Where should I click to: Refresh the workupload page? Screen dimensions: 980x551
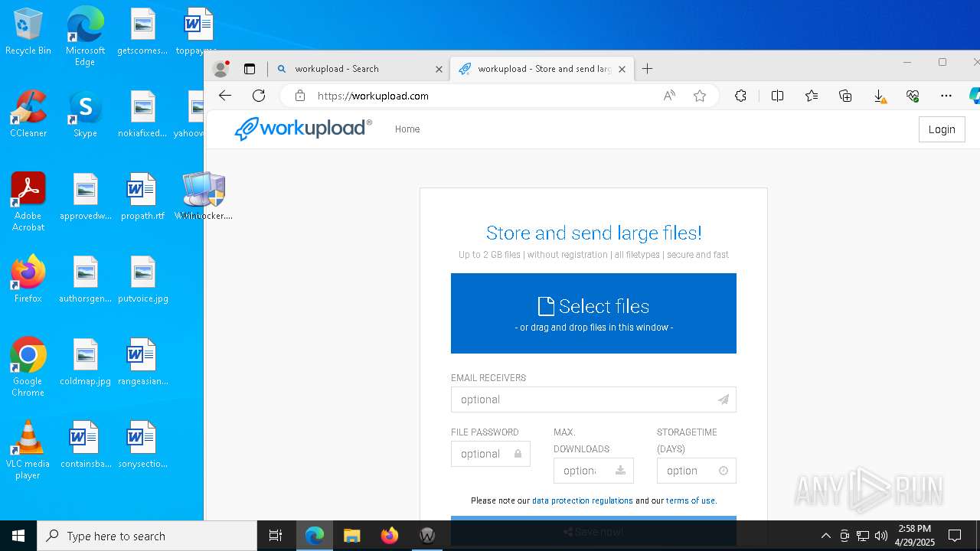click(259, 96)
